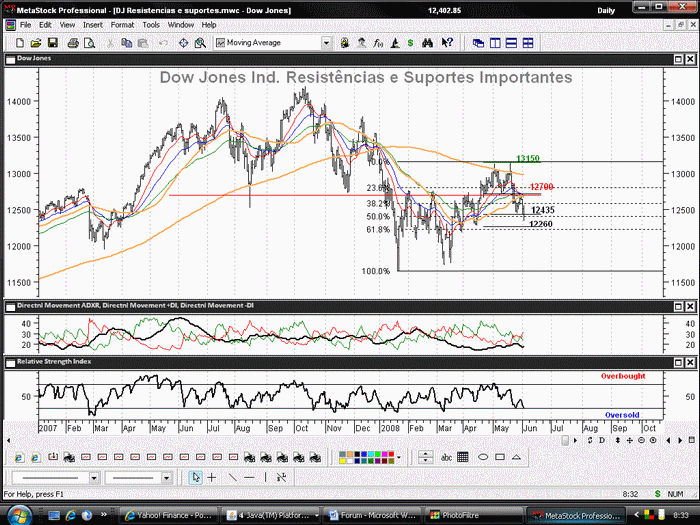The width and height of the screenshot is (700, 525).
Task: Open the Moving Average indicator dropdown
Action: (326, 43)
